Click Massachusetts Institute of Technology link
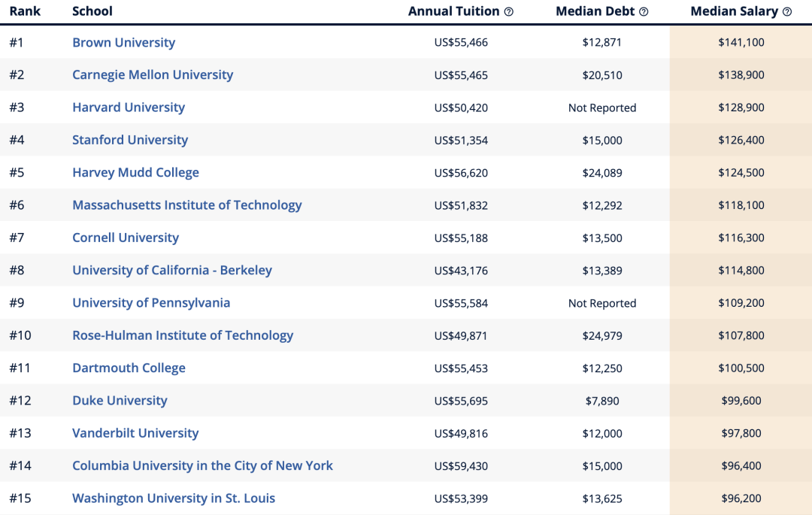This screenshot has height=515, width=812. [x=187, y=205]
